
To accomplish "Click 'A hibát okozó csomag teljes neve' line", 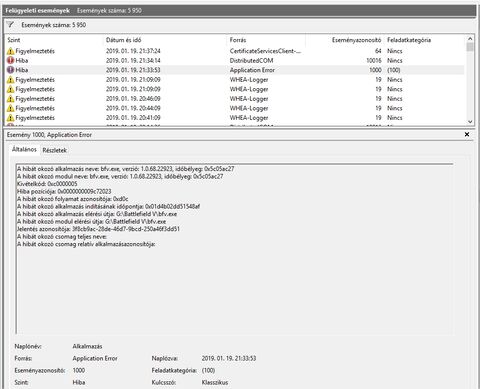I will [62, 237].
